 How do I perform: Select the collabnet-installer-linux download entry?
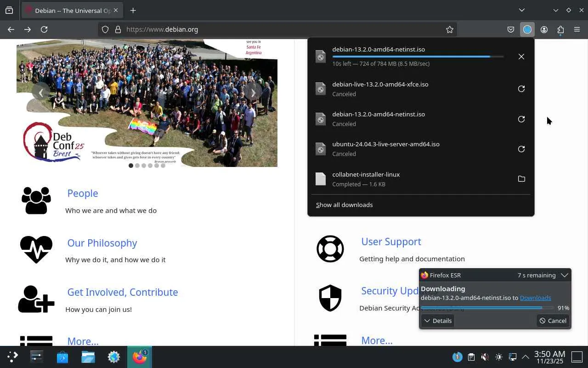pos(421,179)
